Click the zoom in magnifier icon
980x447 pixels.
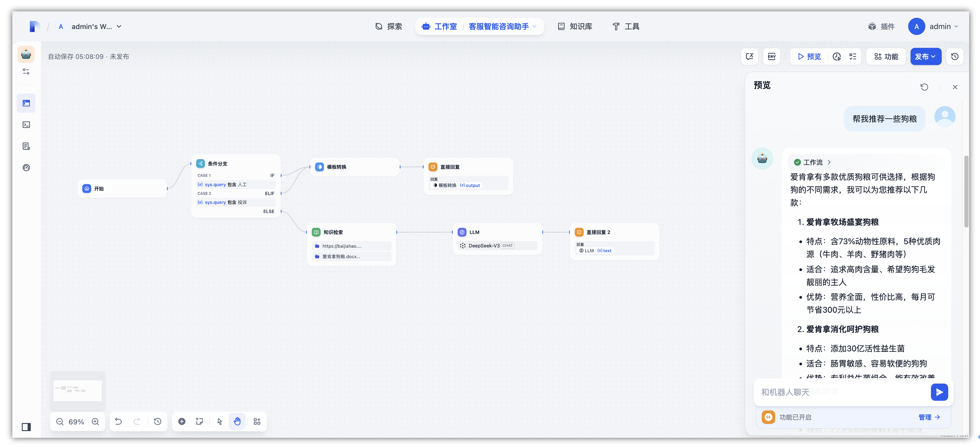(96, 421)
